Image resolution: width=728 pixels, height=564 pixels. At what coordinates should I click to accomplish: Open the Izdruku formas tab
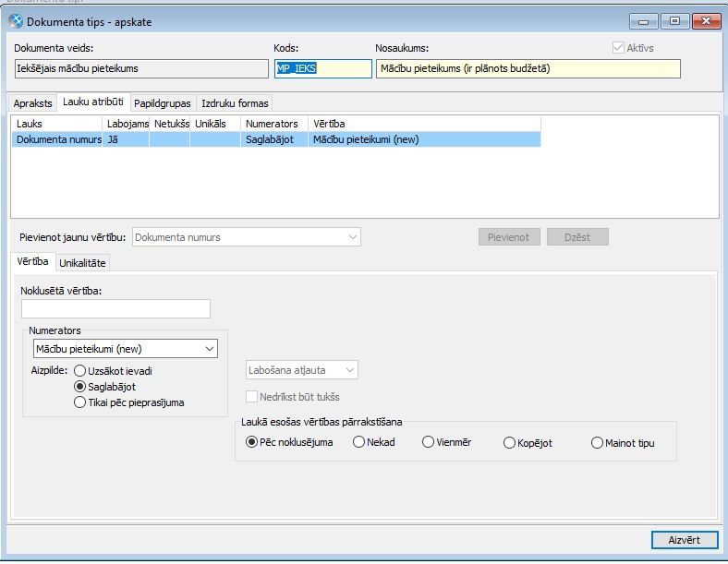coord(235,103)
